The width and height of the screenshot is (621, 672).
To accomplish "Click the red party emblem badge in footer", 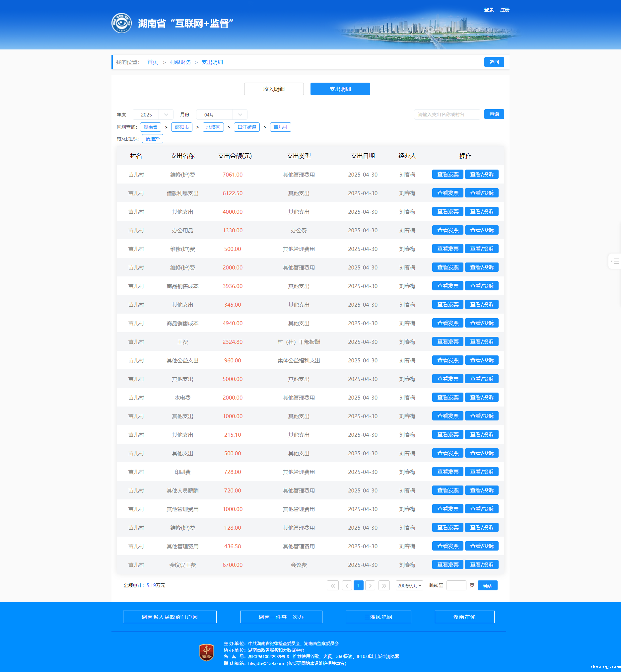I will pyautogui.click(x=206, y=652).
